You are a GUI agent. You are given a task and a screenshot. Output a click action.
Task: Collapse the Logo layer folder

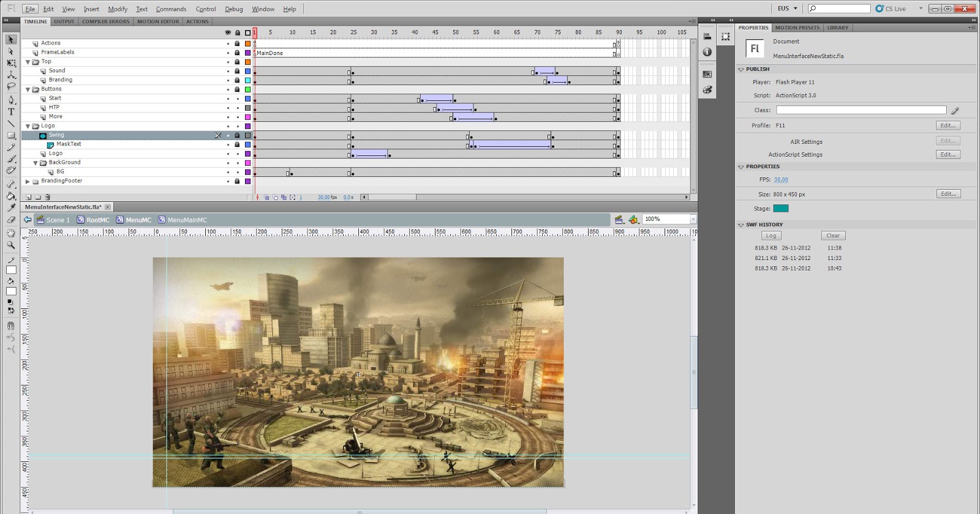28,126
